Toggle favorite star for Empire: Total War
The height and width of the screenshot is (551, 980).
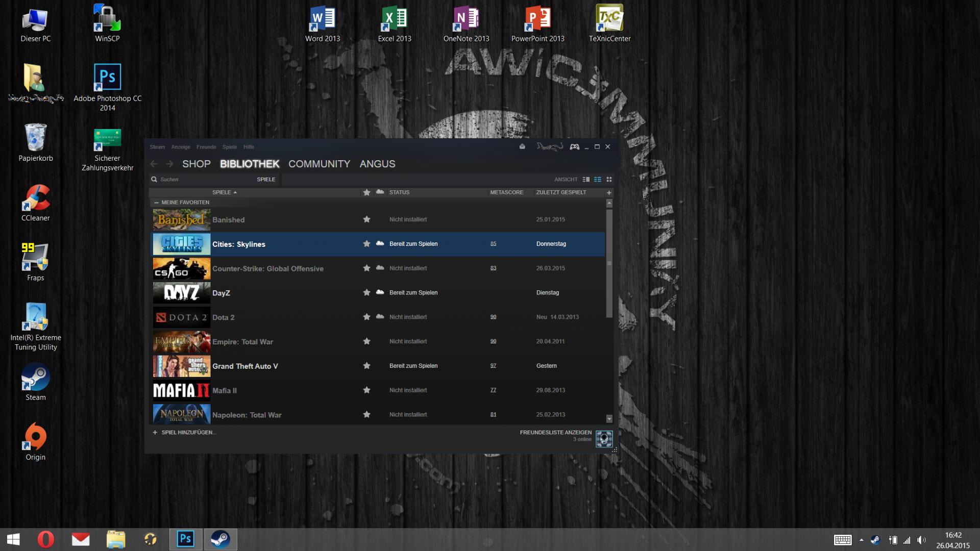click(x=366, y=341)
